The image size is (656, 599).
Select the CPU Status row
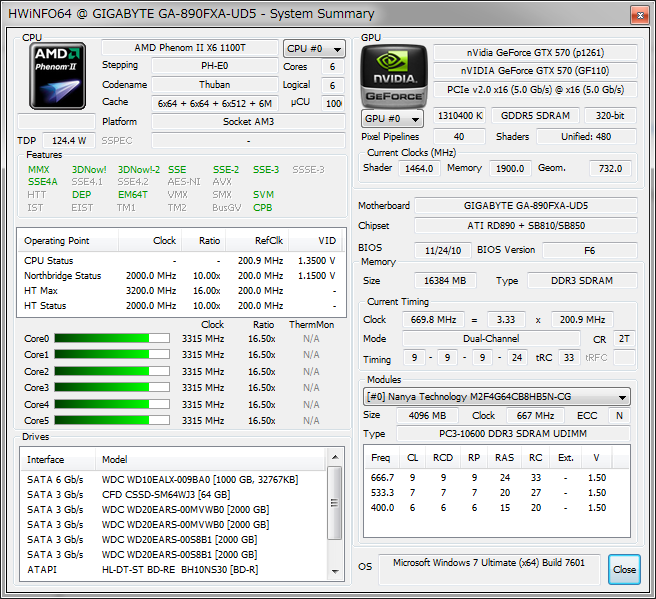[x=182, y=261]
